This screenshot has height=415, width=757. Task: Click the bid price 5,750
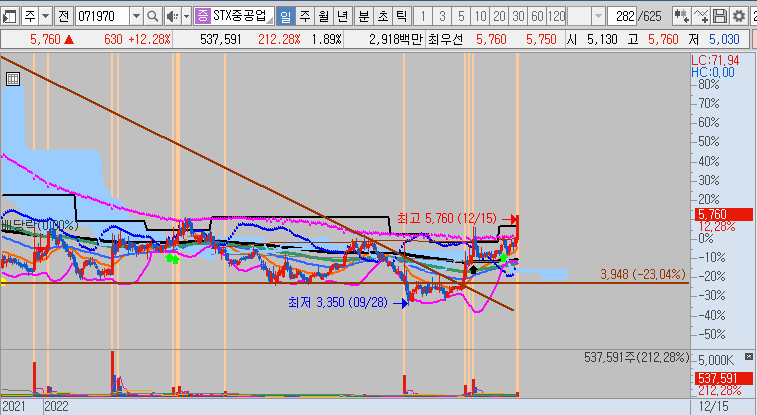[x=541, y=39]
